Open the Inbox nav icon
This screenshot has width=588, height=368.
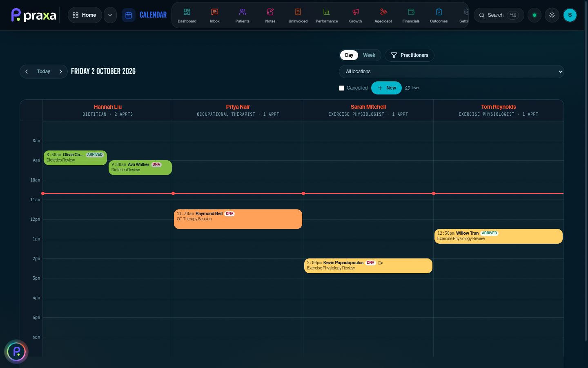click(215, 16)
